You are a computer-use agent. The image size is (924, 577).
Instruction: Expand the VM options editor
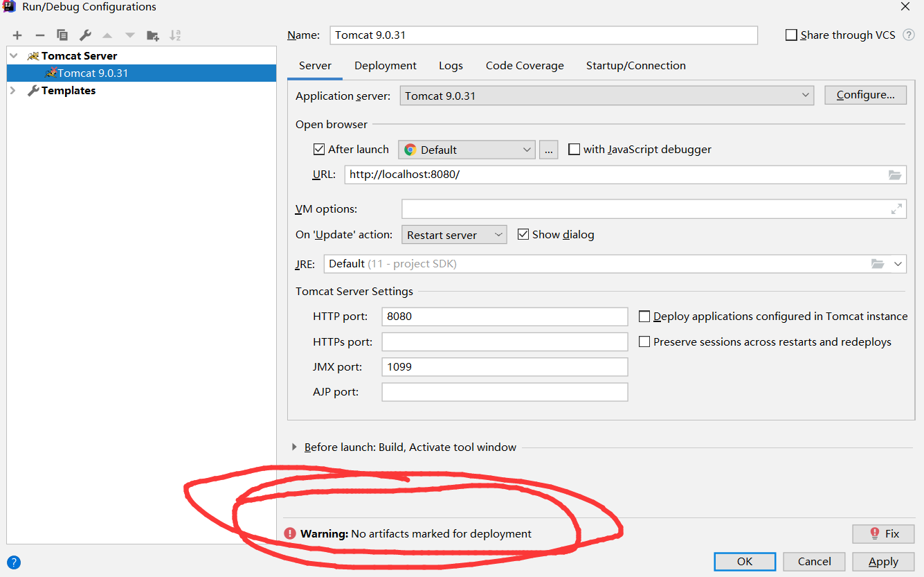[897, 208]
